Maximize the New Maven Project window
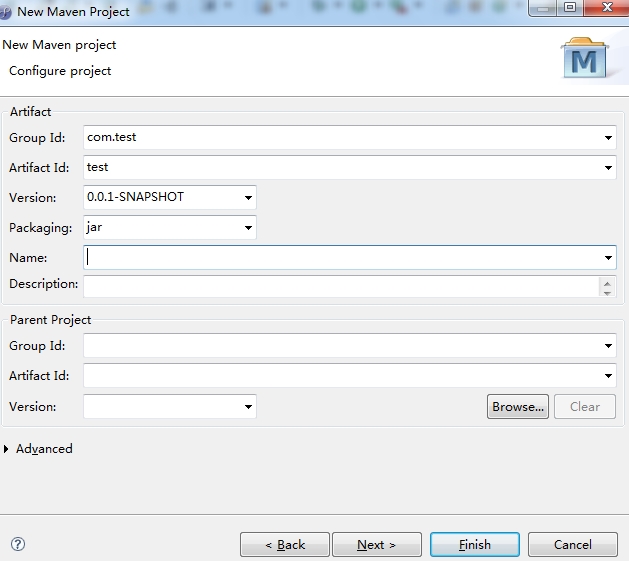Viewport: 629px width, 561px height. click(x=570, y=7)
